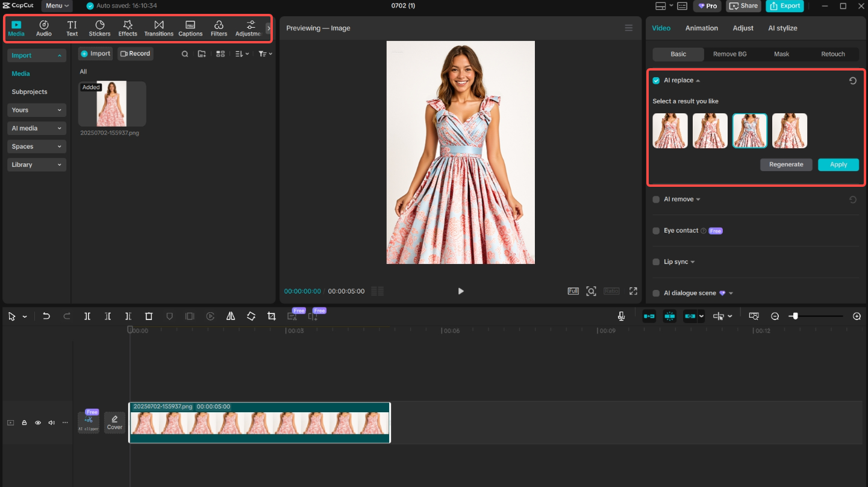The width and height of the screenshot is (868, 487).
Task: Undo the last action
Action: 46,316
